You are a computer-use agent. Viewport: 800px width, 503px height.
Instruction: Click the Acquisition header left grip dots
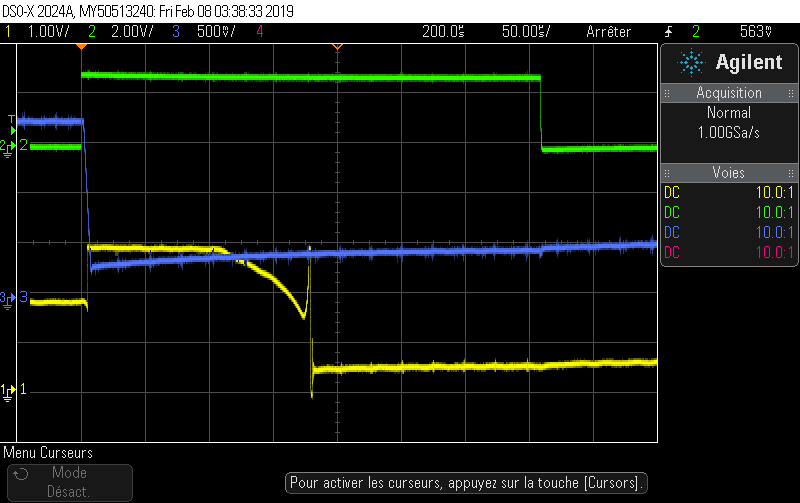pos(667,93)
